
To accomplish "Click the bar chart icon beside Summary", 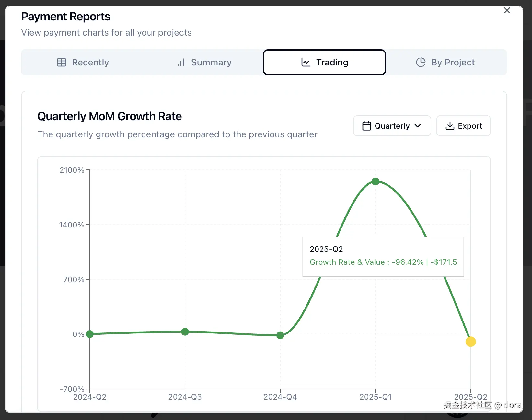I will [181, 62].
